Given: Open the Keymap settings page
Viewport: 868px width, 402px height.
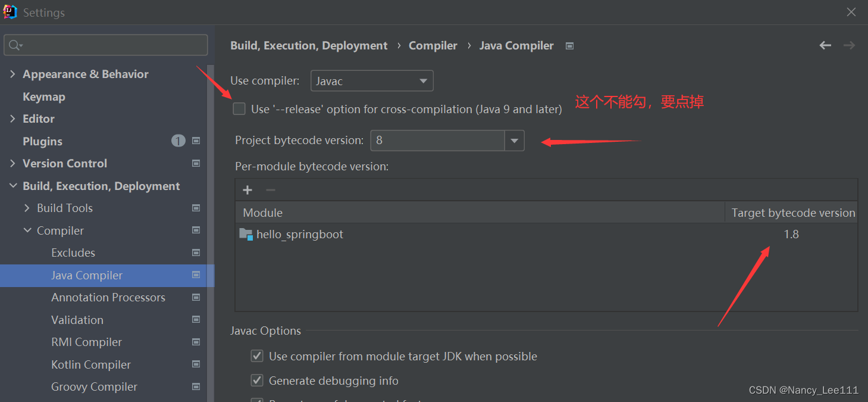Looking at the screenshot, I should tap(42, 96).
